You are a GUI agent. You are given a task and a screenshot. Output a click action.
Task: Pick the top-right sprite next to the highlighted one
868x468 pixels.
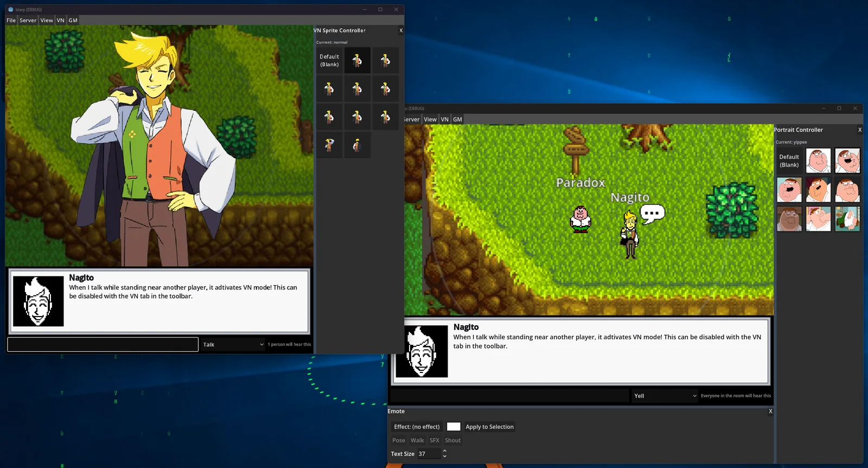click(x=386, y=60)
